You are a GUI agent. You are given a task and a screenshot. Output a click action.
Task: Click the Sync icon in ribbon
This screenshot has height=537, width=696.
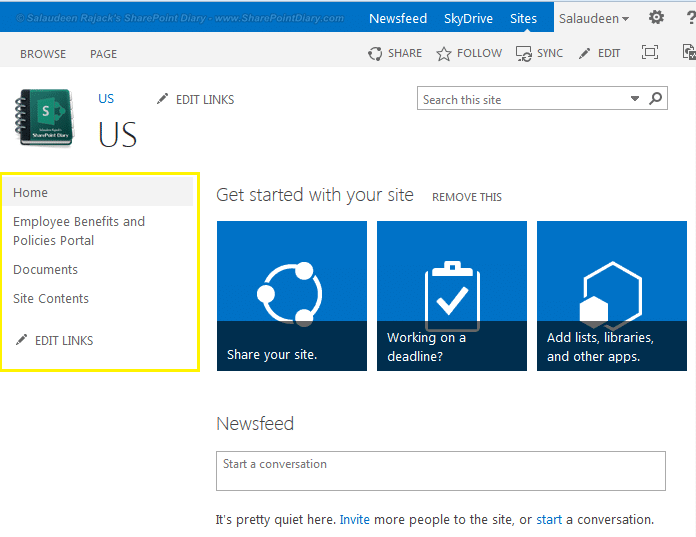[x=524, y=54]
